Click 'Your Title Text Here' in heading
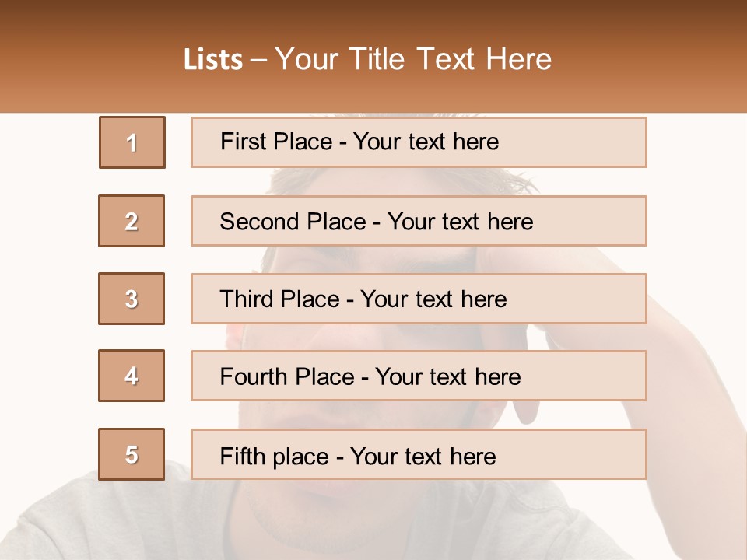The width and height of the screenshot is (747, 560). coord(413,59)
